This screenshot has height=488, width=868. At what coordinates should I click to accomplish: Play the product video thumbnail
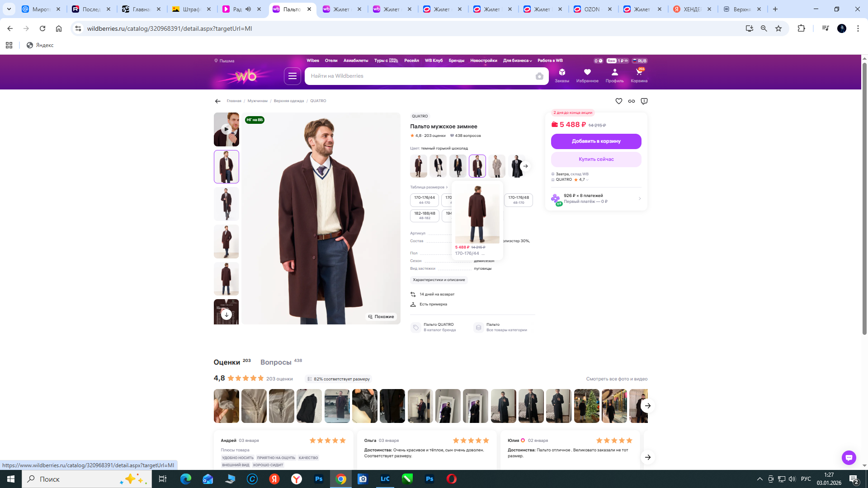(x=226, y=129)
